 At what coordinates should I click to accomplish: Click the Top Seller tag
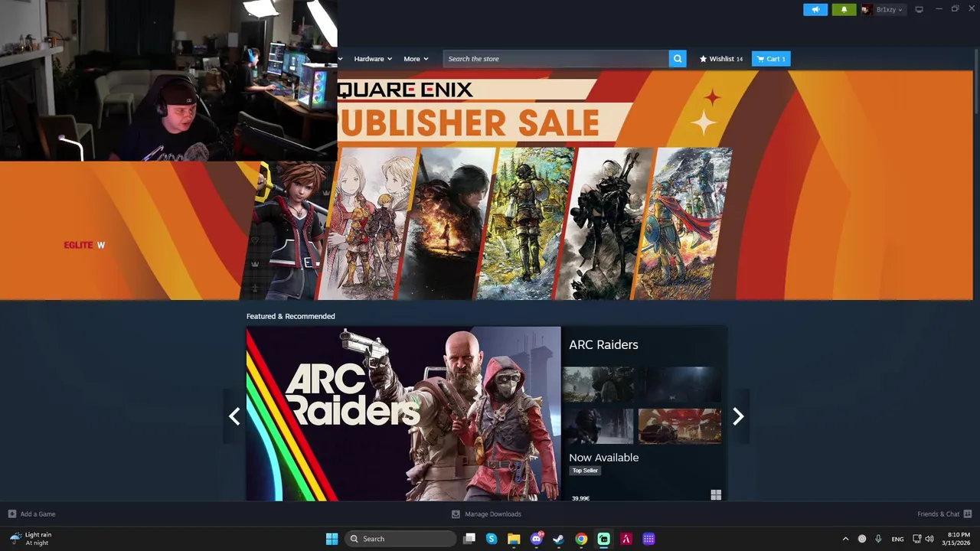tap(585, 471)
